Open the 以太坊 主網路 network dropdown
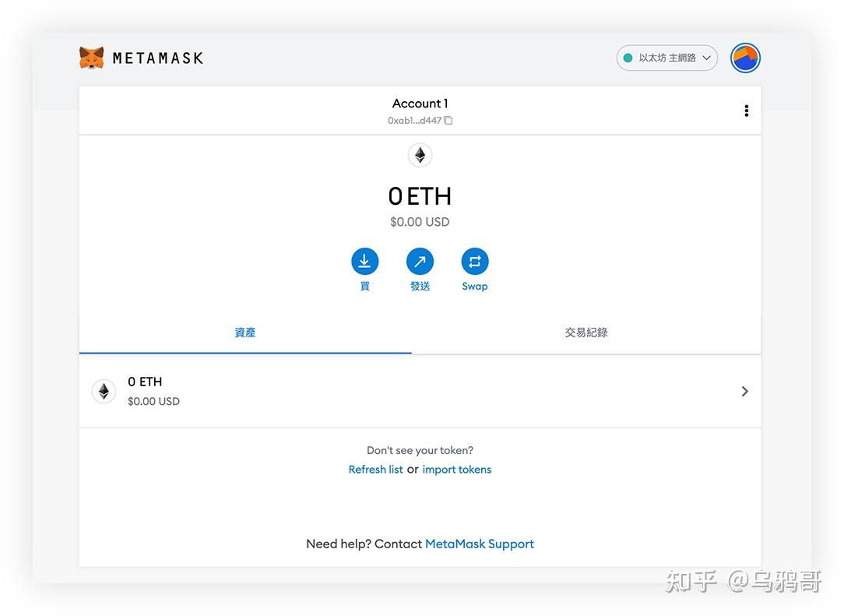Screen dimensions: 844x616 coord(666,58)
